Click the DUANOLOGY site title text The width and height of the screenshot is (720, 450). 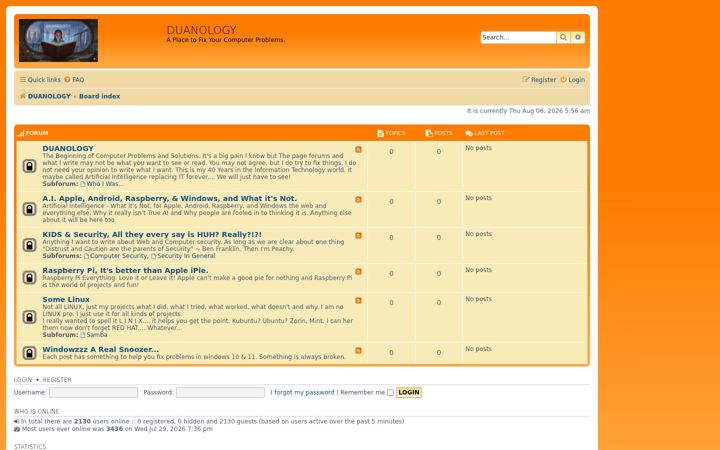201,30
